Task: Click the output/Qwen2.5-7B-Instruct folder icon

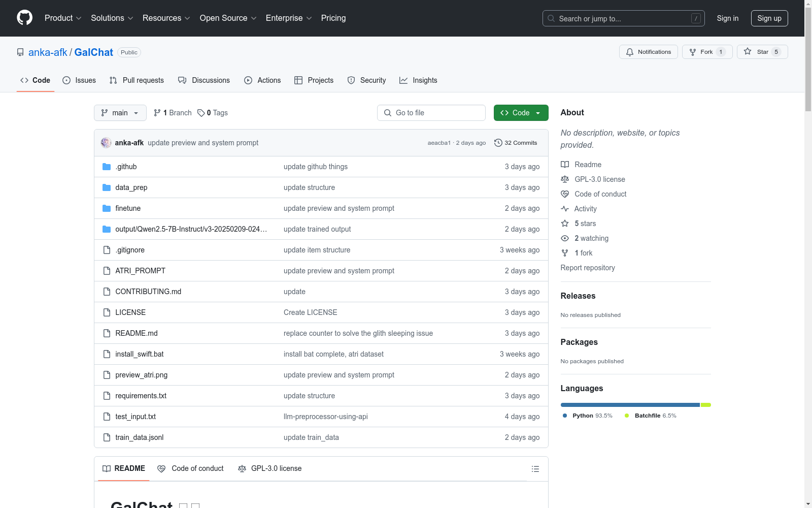Action: pos(107,229)
